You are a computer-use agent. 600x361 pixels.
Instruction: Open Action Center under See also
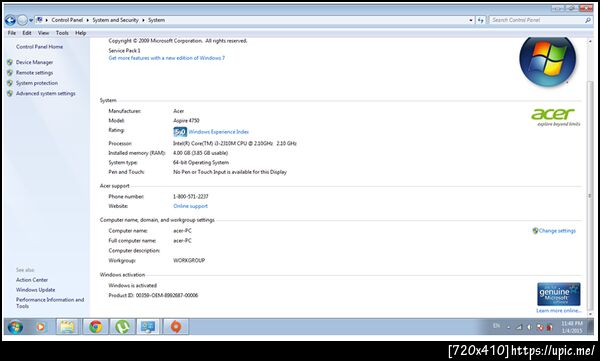click(32, 280)
